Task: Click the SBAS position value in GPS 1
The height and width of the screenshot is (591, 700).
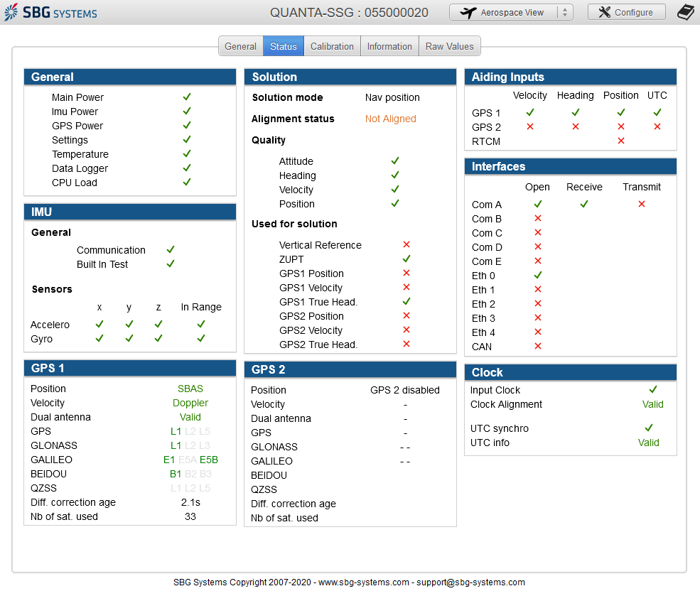Action: [x=190, y=389]
